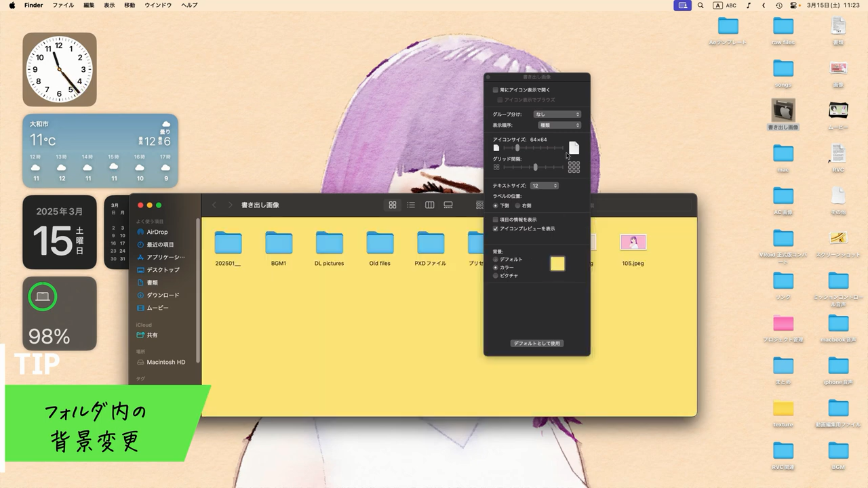Switch Finder window to list view
The image size is (868, 488).
pos(411,205)
